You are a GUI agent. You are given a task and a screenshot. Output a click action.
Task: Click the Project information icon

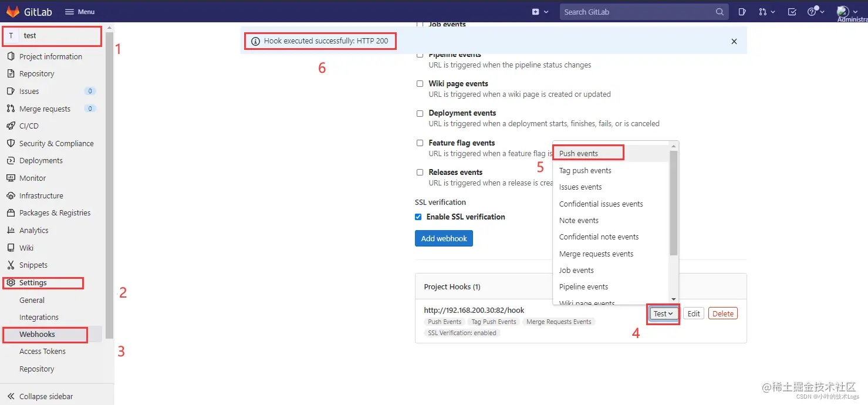pyautogui.click(x=11, y=56)
